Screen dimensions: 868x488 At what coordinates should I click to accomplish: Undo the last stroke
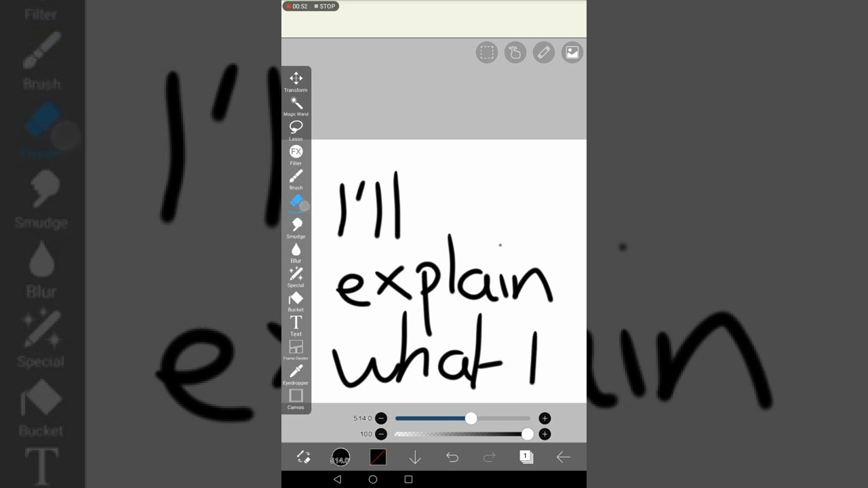point(452,457)
